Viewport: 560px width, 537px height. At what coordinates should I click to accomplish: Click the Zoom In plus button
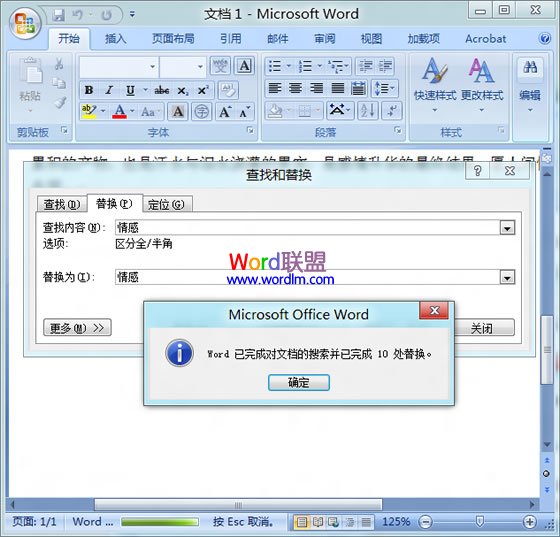pos(529,522)
